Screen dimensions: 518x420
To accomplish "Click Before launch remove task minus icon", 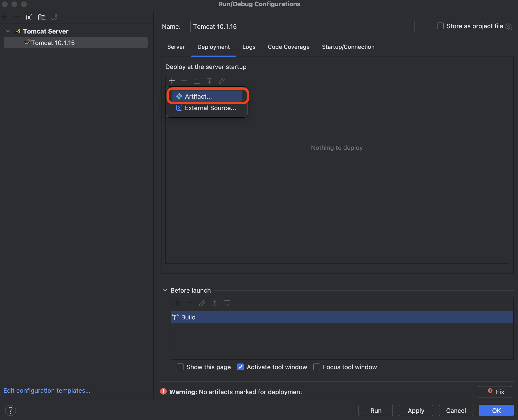I will click(x=190, y=303).
